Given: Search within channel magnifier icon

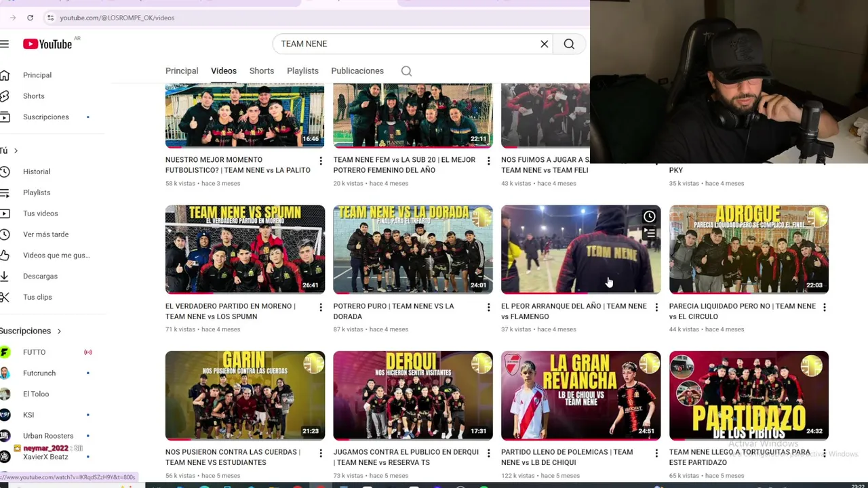Looking at the screenshot, I should (x=406, y=71).
